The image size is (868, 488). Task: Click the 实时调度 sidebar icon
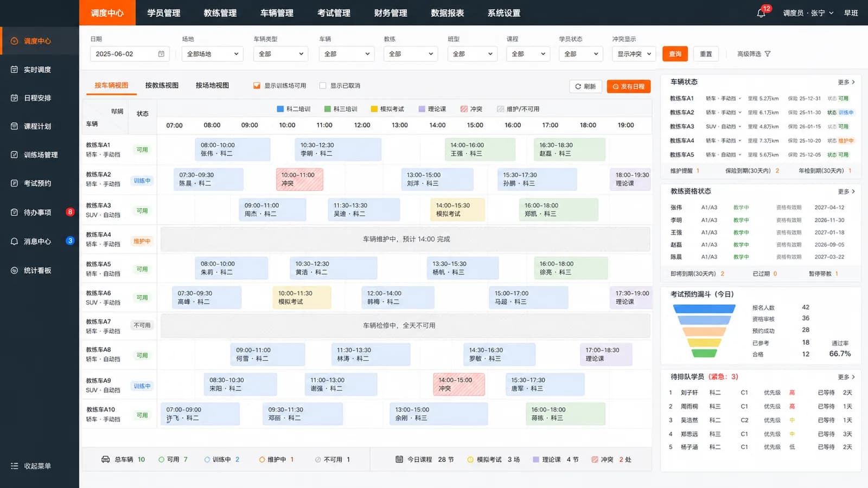[14, 69]
